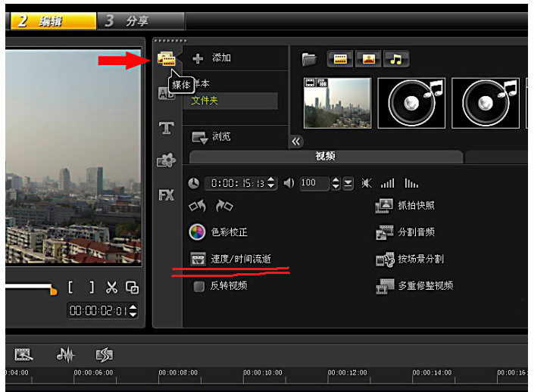This screenshot has width=553, height=392.
Task: Set mark-out with right bracket icon
Action: coord(92,288)
